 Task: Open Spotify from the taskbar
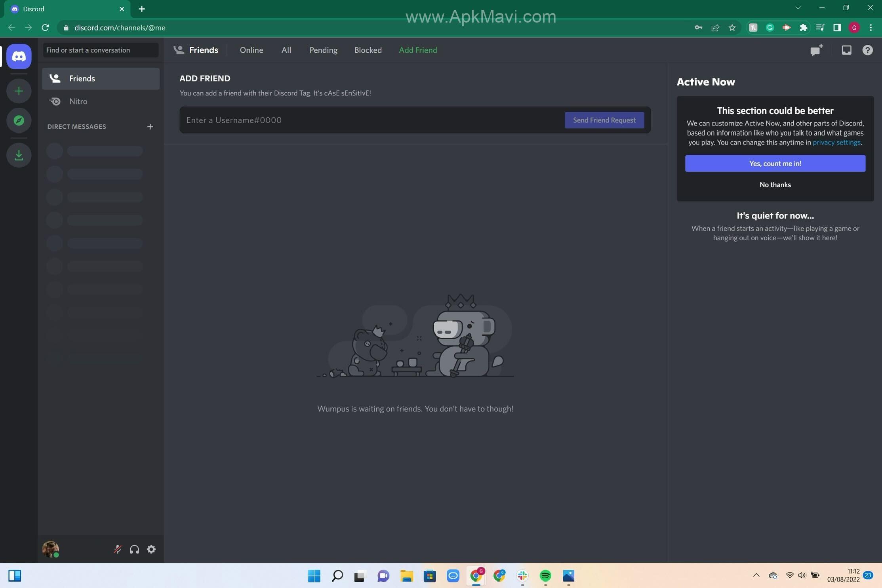tap(545, 575)
